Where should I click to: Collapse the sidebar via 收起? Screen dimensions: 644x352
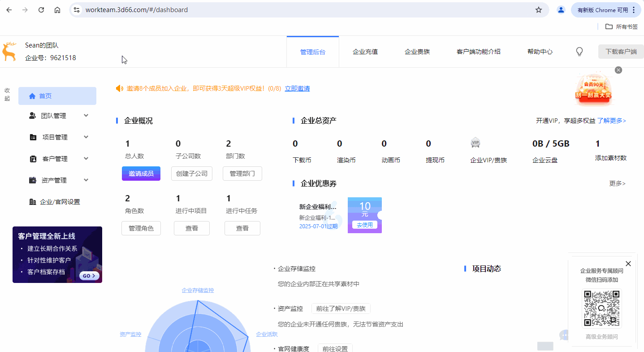7,94
